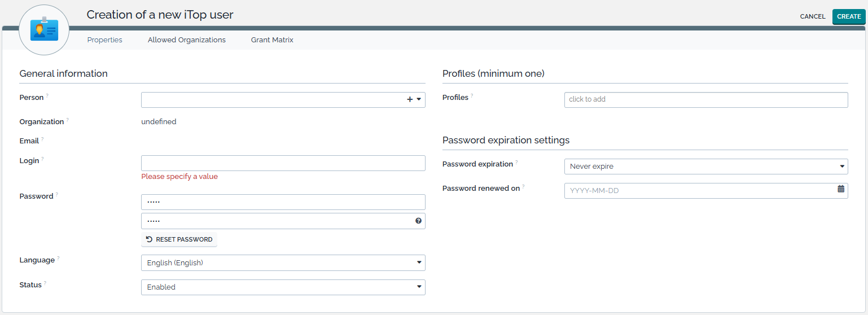Click the help hint next to Status label
The width and height of the screenshot is (868, 315).
click(x=45, y=283)
